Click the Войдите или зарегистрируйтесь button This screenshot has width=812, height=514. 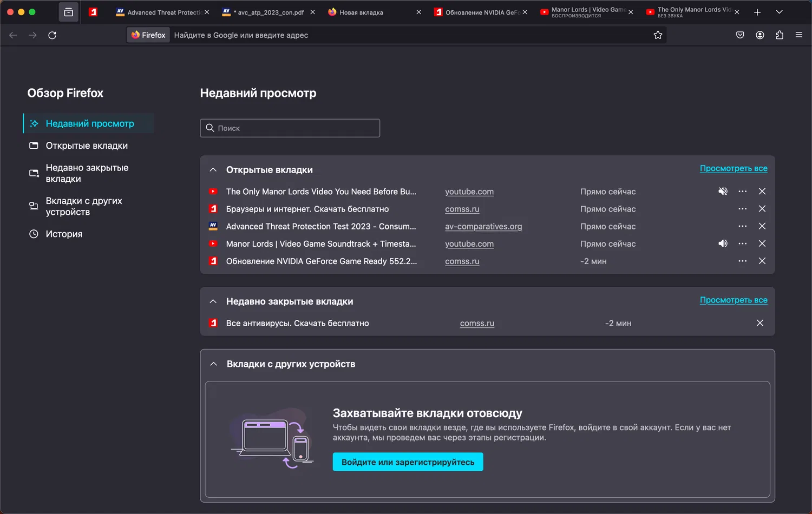408,462
